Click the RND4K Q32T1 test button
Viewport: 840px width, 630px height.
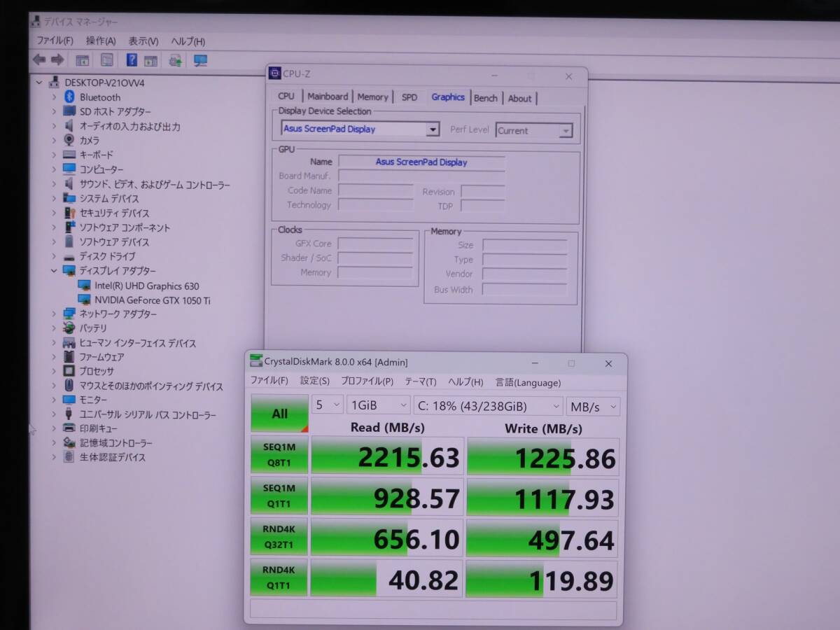point(279,537)
